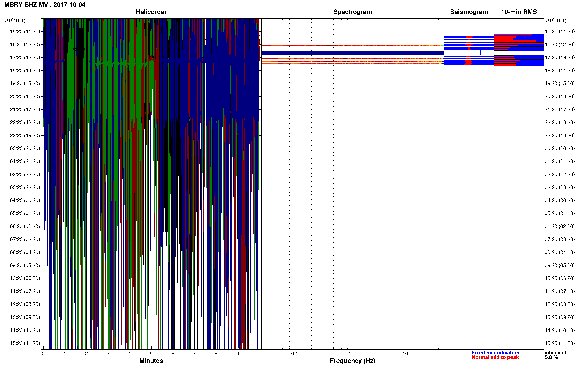588x368 pixels.
Task: Click the Frequency (Hz) axis label
Action: click(x=352, y=361)
